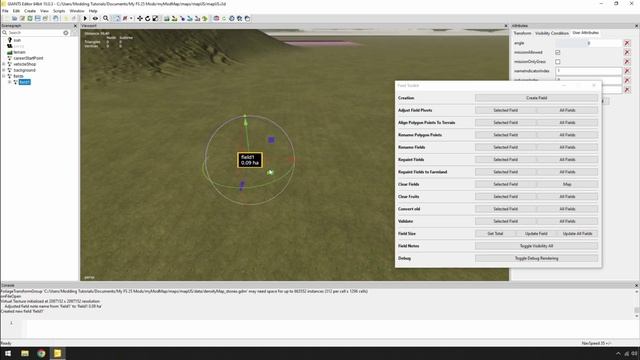Open the File menu
Viewport: 640px width, 360px height.
tap(5, 11)
